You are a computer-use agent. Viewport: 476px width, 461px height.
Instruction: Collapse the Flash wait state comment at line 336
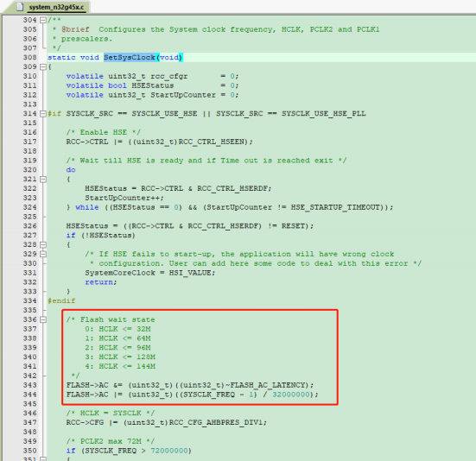(x=43, y=319)
